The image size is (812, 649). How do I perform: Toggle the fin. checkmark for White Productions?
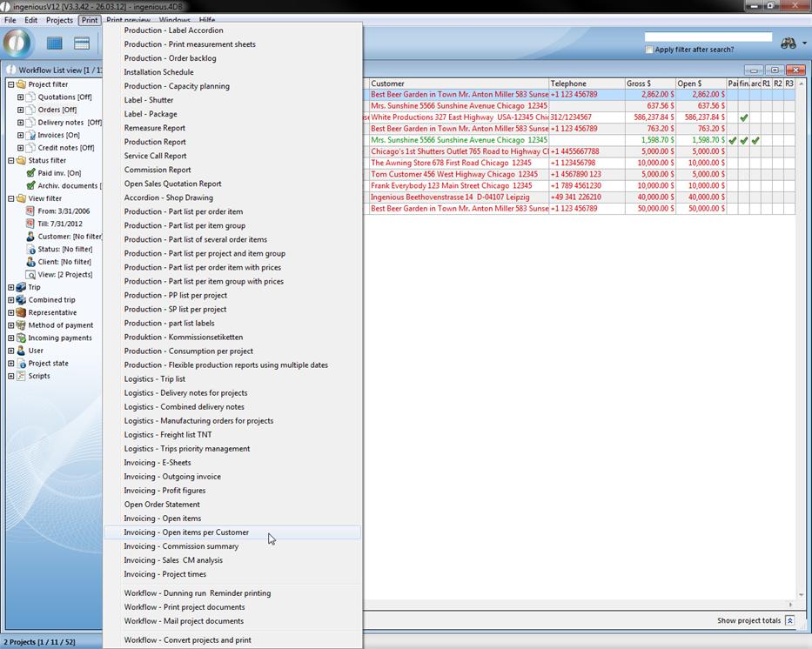point(744,117)
